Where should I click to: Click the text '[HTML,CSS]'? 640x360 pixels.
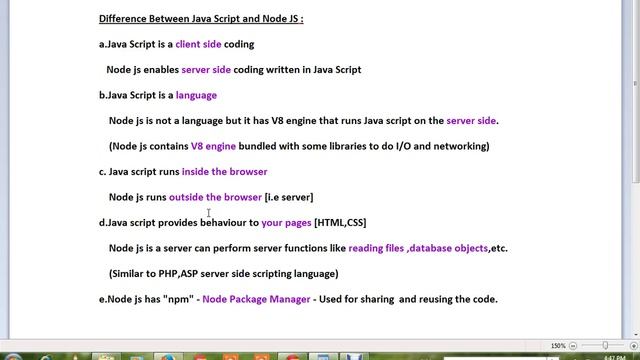pyautogui.click(x=340, y=223)
